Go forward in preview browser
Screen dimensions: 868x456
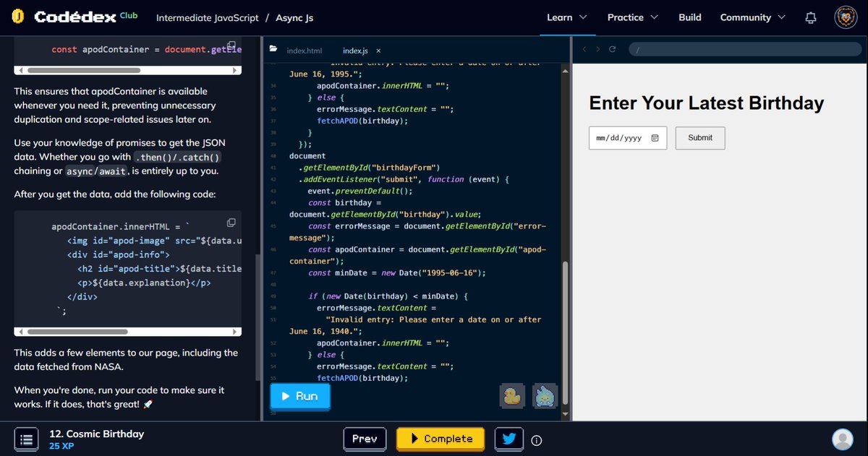tap(598, 49)
